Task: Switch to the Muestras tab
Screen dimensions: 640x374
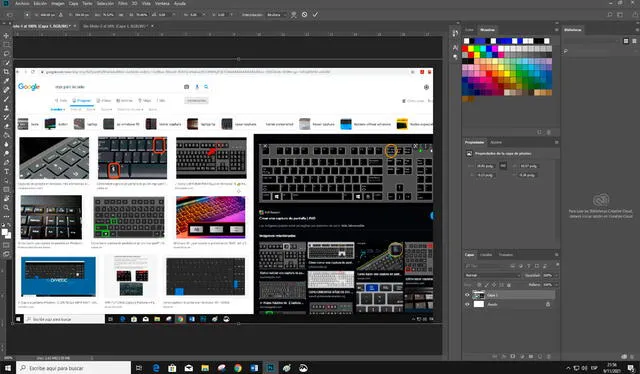Action: 487,30
